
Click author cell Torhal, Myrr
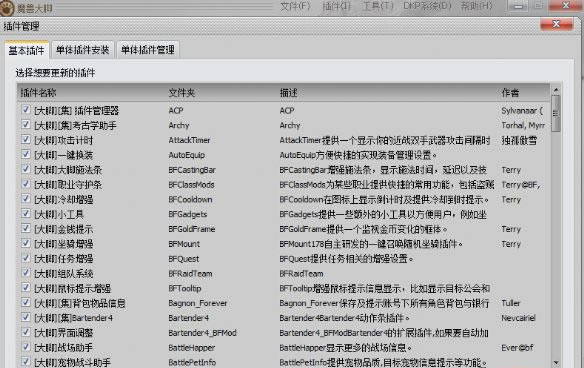click(523, 126)
